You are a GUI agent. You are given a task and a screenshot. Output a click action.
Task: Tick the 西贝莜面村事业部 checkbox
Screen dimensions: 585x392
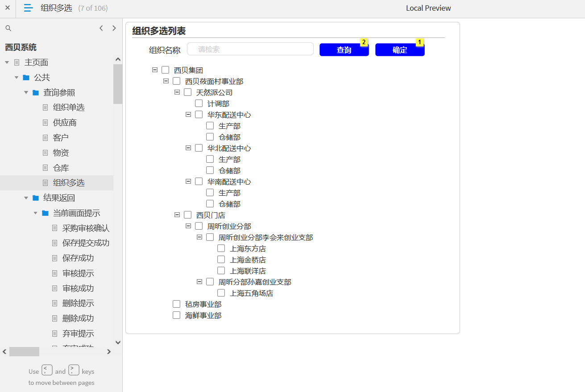177,81
